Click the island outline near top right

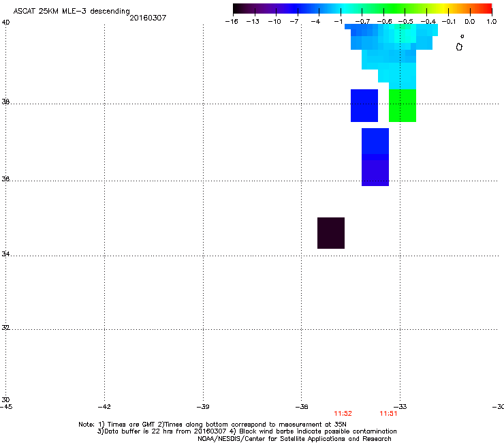(459, 47)
